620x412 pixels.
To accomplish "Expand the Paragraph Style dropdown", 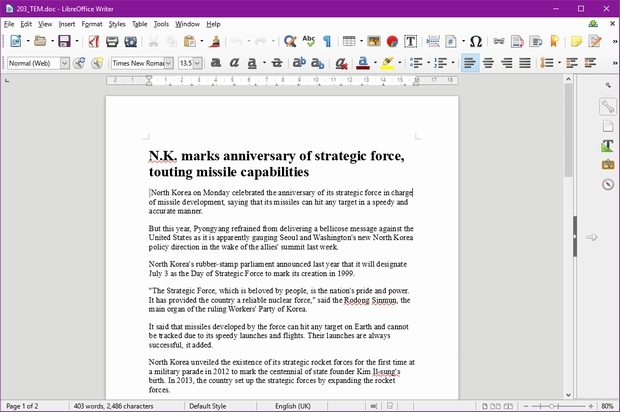I will click(65, 62).
